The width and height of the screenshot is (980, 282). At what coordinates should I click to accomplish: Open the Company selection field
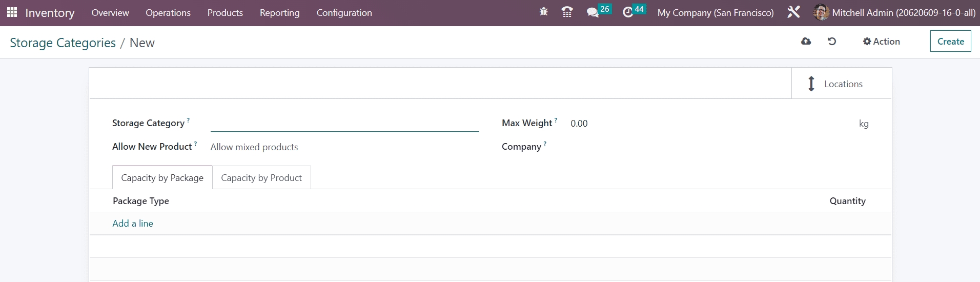(718, 147)
